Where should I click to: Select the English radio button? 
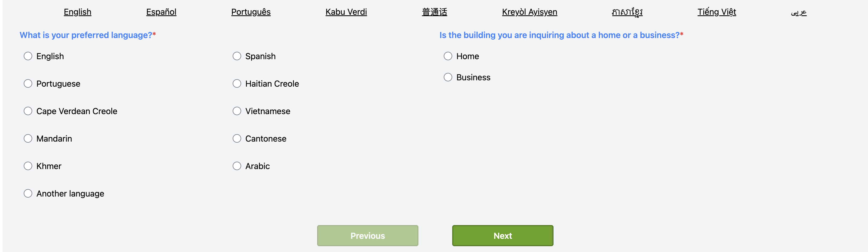28,56
